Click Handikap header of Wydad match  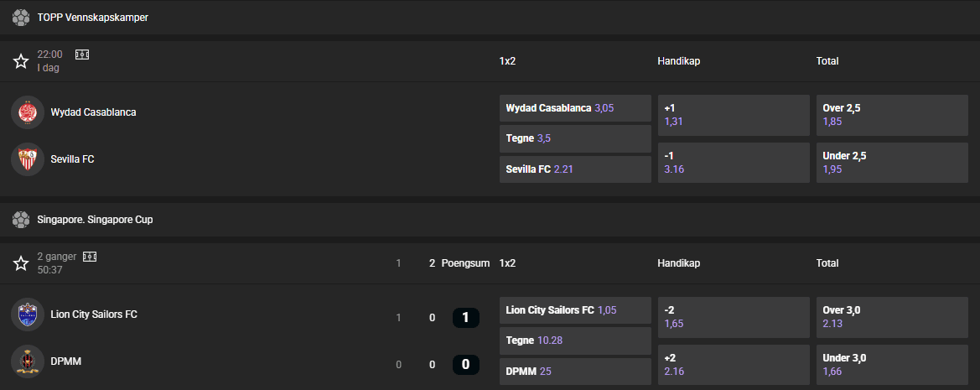point(679,61)
